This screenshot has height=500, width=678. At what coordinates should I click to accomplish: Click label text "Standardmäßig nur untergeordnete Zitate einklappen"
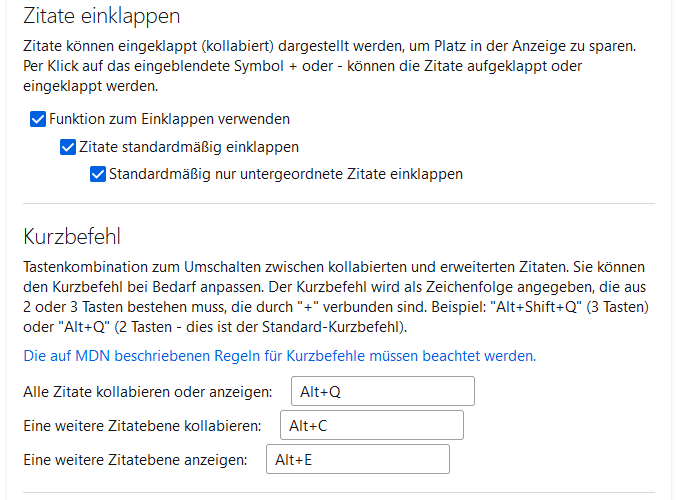[x=285, y=174]
